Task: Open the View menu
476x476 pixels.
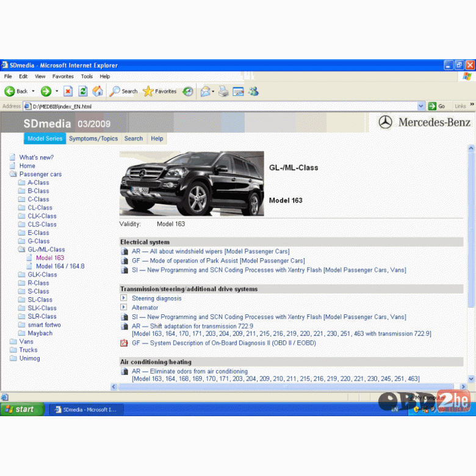Action: (40, 76)
